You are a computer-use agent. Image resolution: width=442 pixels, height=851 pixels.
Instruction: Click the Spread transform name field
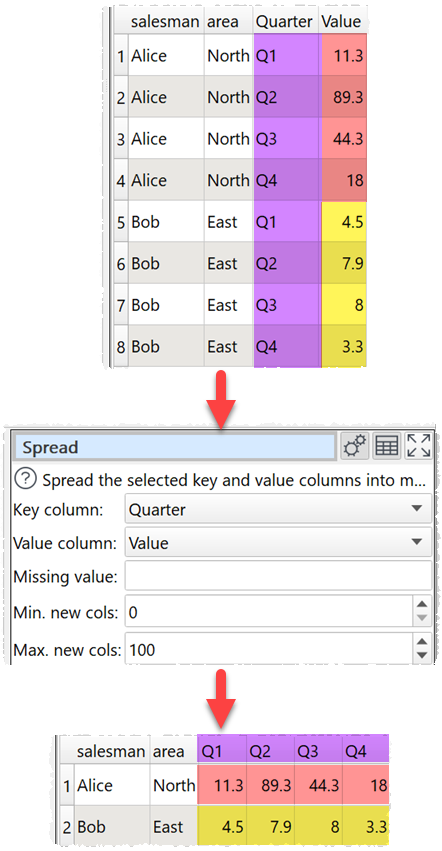click(x=176, y=447)
